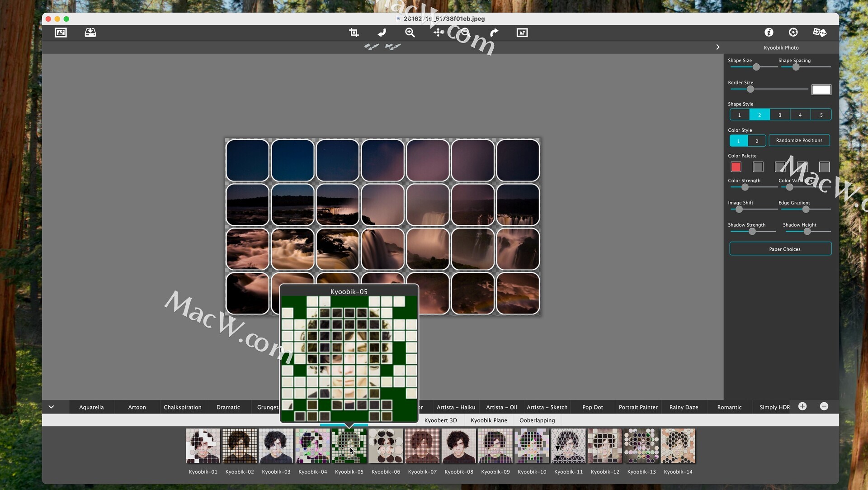Adjust the Edge Gradient slider

pos(806,209)
